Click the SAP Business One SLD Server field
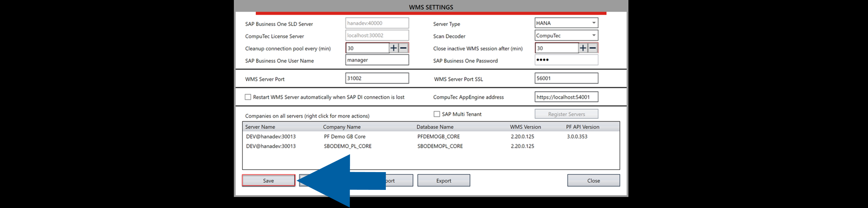The height and width of the screenshot is (208, 868). pos(377,23)
